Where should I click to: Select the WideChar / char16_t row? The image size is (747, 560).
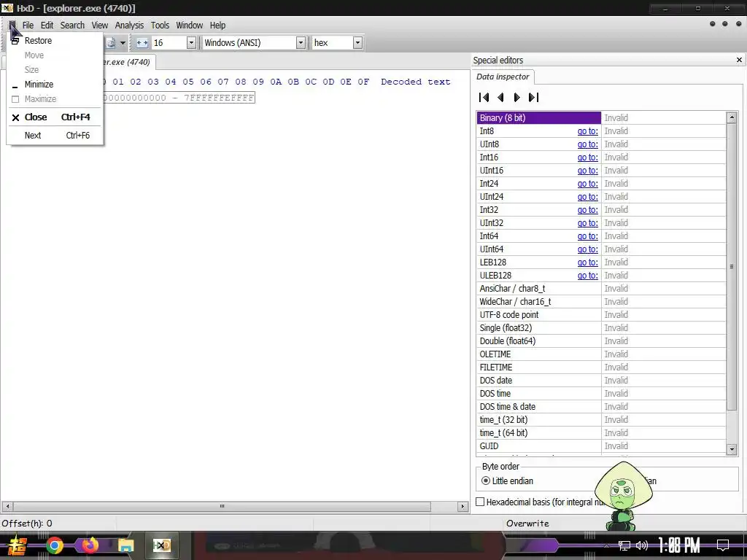[601, 301]
